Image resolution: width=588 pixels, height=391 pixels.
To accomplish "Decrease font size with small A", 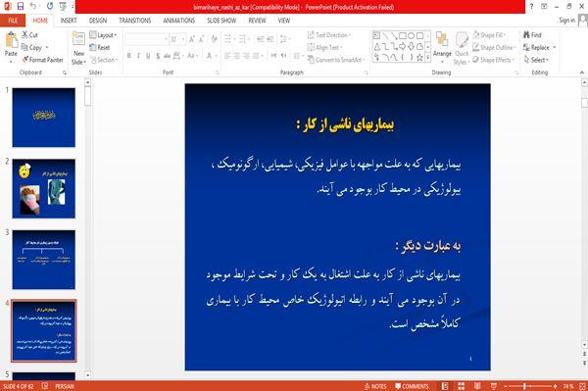I will (x=201, y=39).
